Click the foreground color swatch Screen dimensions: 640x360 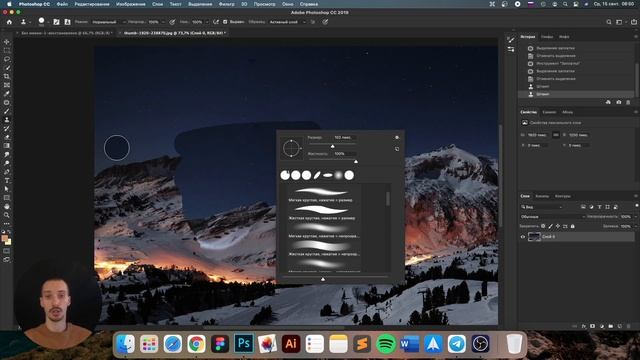(5, 238)
